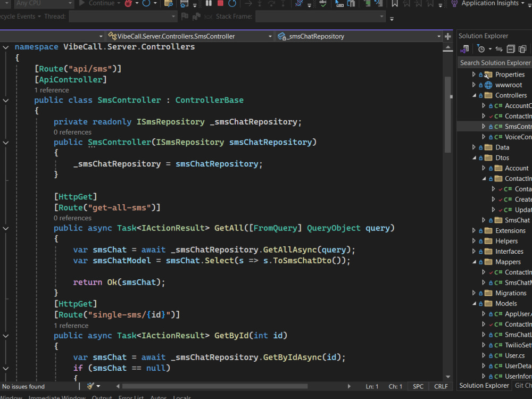Open the SmsChat folder under Dtos
The width and height of the screenshot is (532, 399).
(517, 220)
